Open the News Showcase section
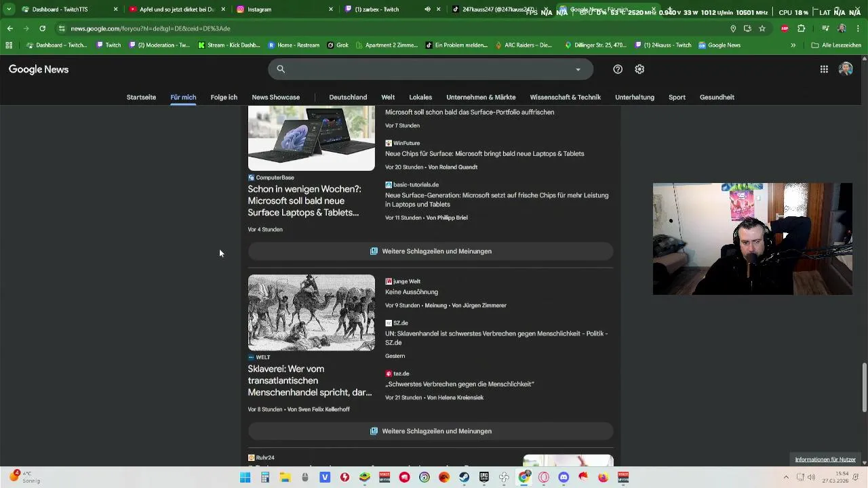 275,97
